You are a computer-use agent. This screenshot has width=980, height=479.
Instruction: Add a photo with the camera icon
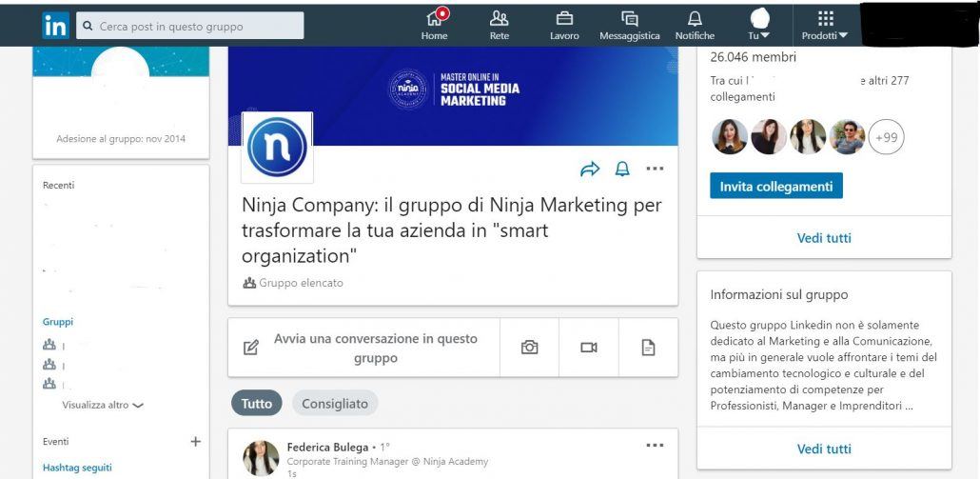(x=529, y=348)
